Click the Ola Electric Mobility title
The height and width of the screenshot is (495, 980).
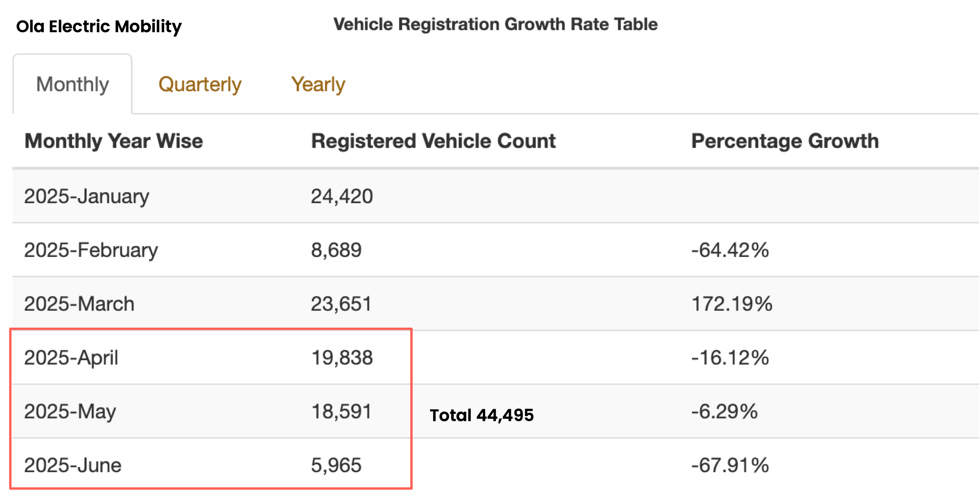[x=99, y=26]
